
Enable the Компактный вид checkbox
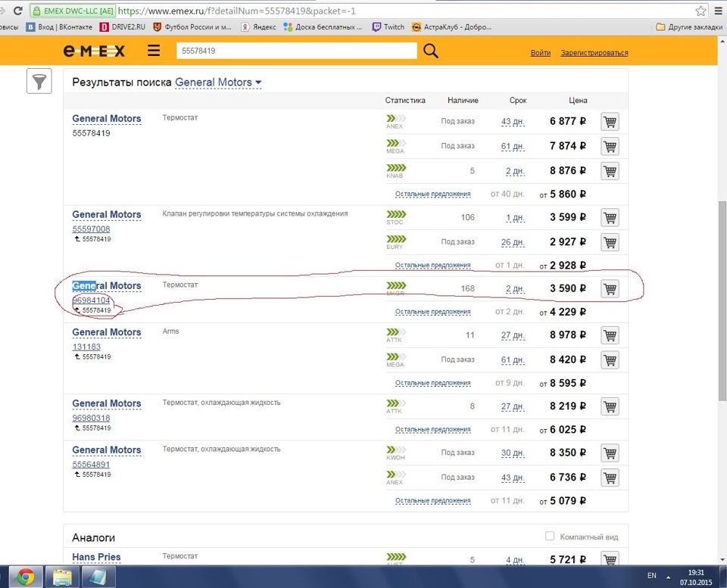coord(550,536)
